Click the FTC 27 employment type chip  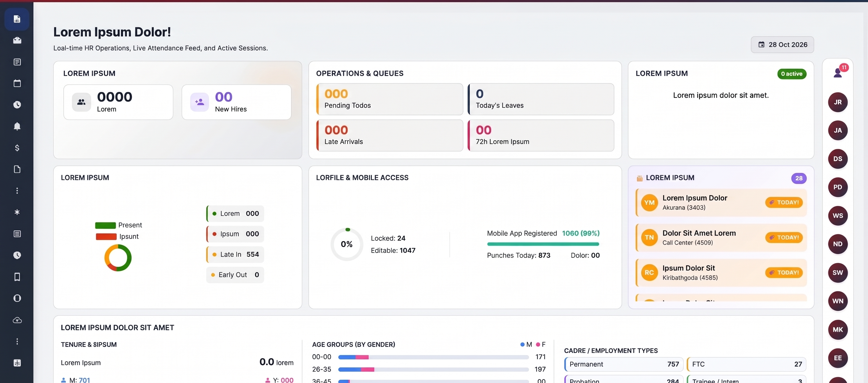746,364
